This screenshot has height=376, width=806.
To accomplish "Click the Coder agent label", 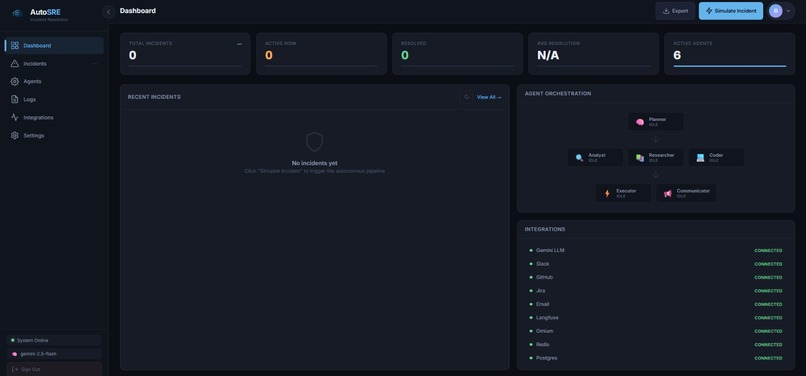I will pyautogui.click(x=716, y=155).
